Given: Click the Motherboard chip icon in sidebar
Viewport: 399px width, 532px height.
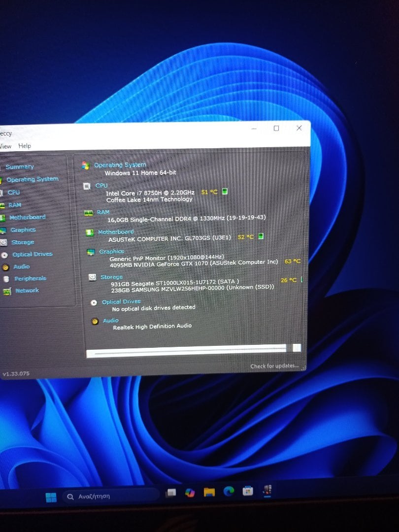Looking at the screenshot, I should click(x=2, y=218).
